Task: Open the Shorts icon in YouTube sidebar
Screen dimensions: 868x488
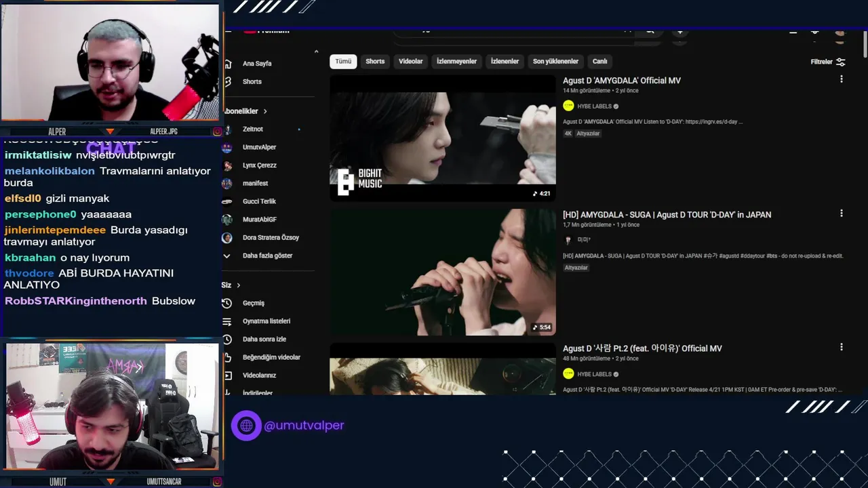Action: (x=227, y=81)
